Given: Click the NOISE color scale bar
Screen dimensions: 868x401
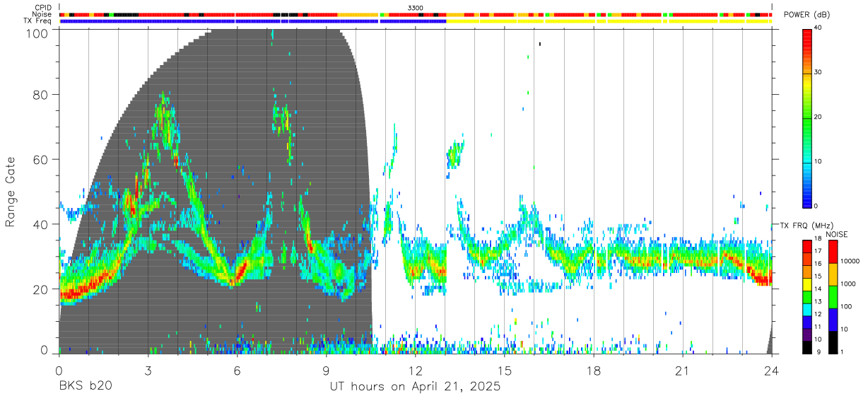Looking at the screenshot, I should (833, 297).
